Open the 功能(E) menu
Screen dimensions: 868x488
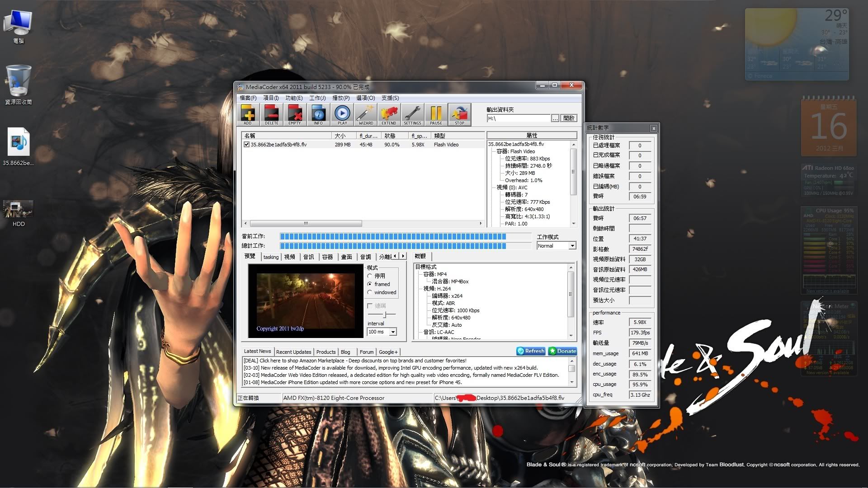(x=294, y=98)
